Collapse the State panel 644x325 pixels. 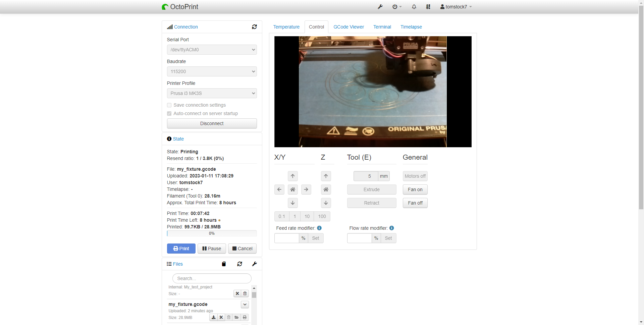click(178, 139)
